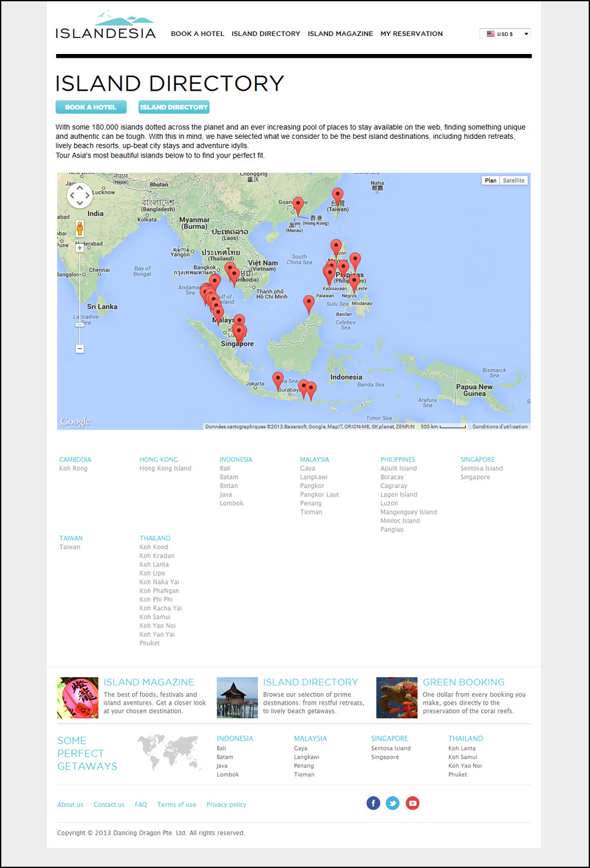
Task: Open the Island Magazine lantern thumbnail
Action: tap(78, 698)
